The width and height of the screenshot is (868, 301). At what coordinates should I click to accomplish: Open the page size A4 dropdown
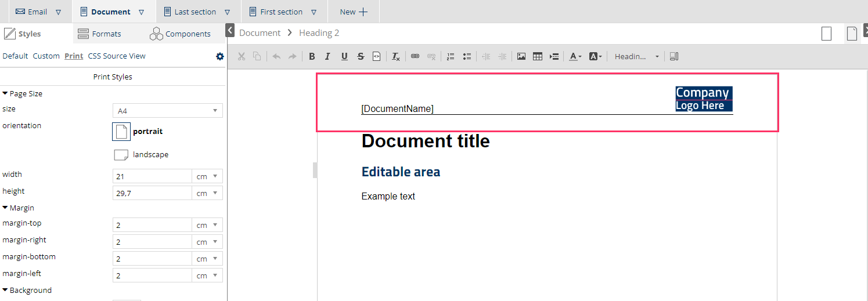pyautogui.click(x=167, y=111)
